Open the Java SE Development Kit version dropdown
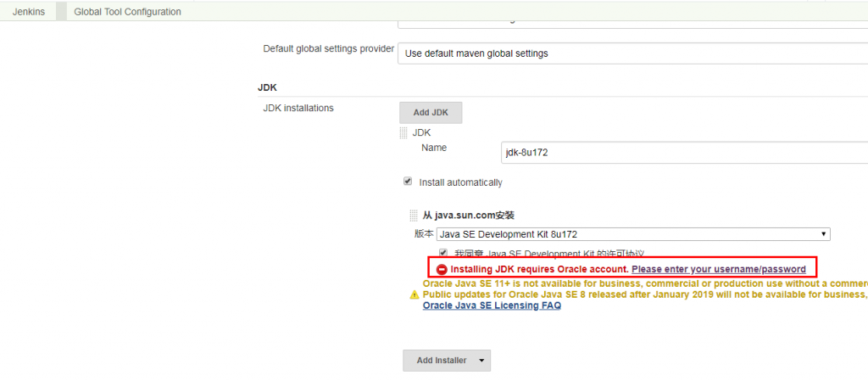Image resolution: width=868 pixels, height=381 pixels. point(633,234)
